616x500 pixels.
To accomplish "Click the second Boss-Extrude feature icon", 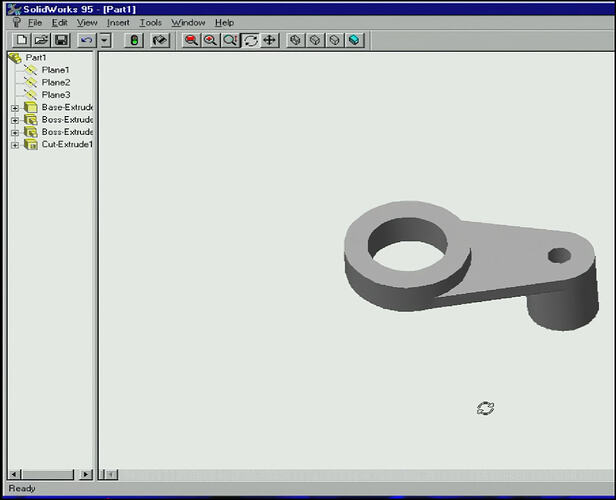I will (31, 132).
